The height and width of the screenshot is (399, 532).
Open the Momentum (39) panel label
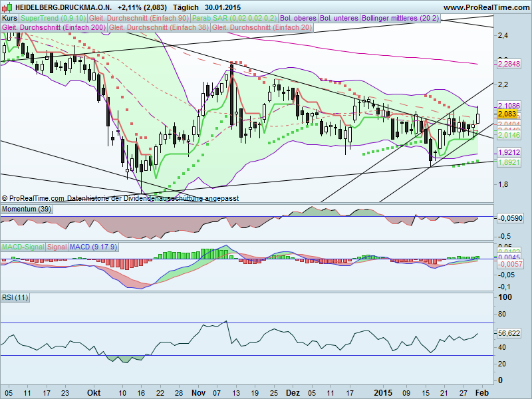point(27,209)
